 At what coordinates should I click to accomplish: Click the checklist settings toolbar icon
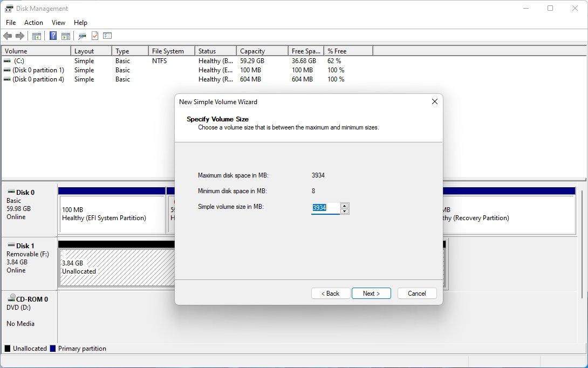[107, 36]
